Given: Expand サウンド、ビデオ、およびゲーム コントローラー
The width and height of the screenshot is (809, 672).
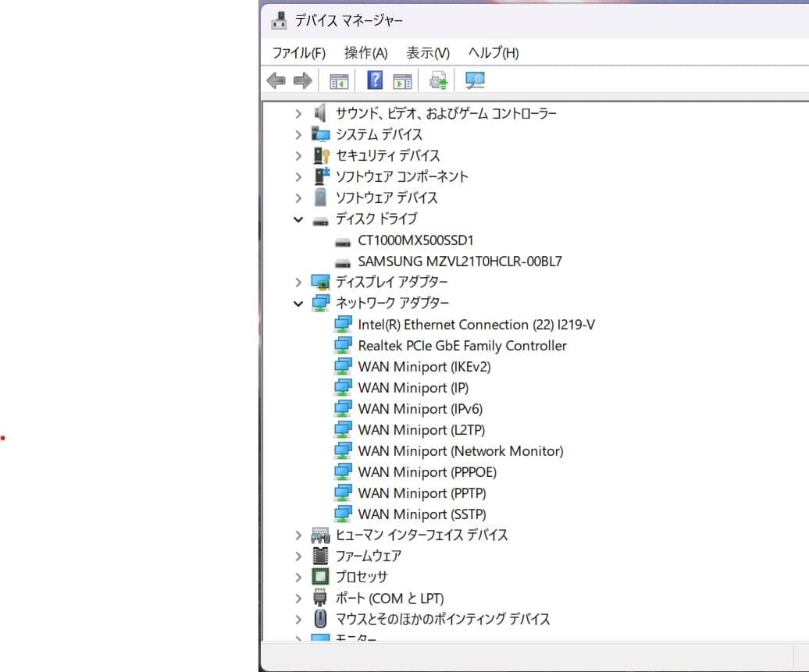Looking at the screenshot, I should coord(298,113).
